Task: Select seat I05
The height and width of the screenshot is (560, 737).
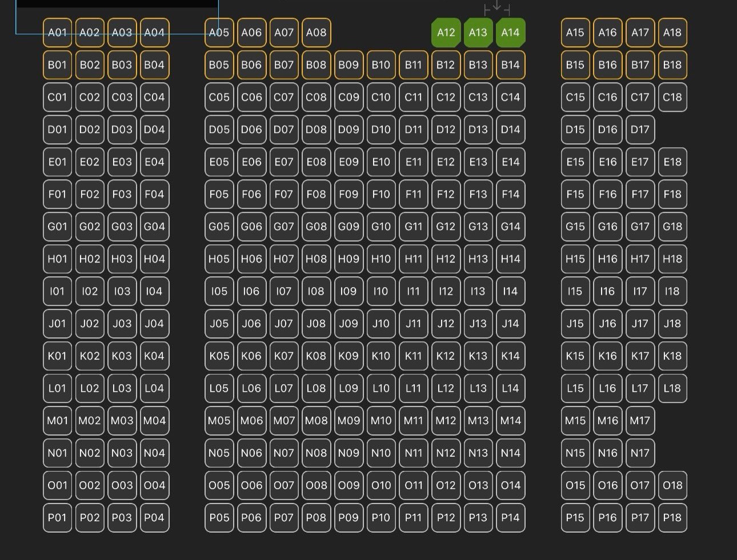Action: (x=219, y=291)
